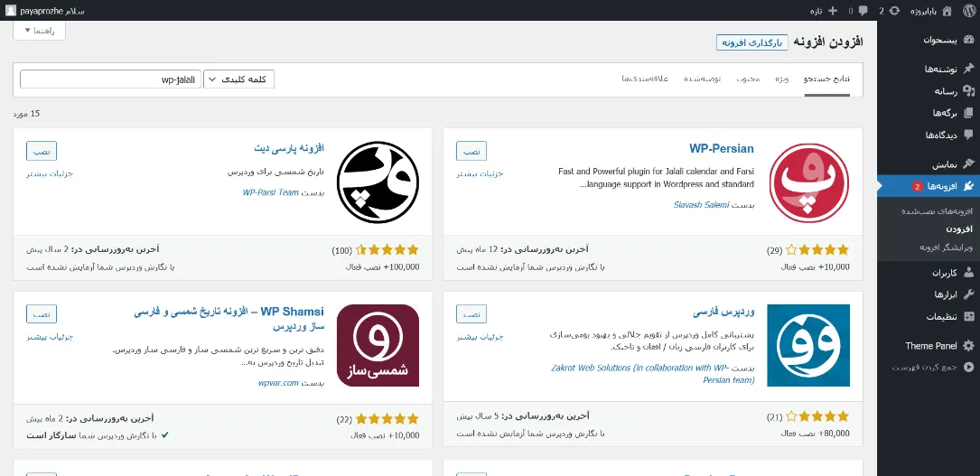Install the افزونه پارسی دیت plugin
980x476 pixels.
(x=42, y=151)
